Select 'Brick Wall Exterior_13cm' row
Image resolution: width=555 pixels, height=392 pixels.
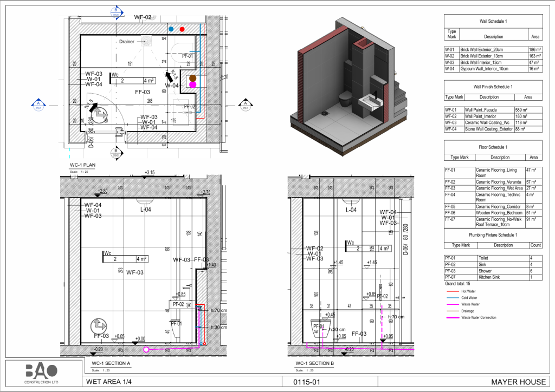(x=493, y=56)
